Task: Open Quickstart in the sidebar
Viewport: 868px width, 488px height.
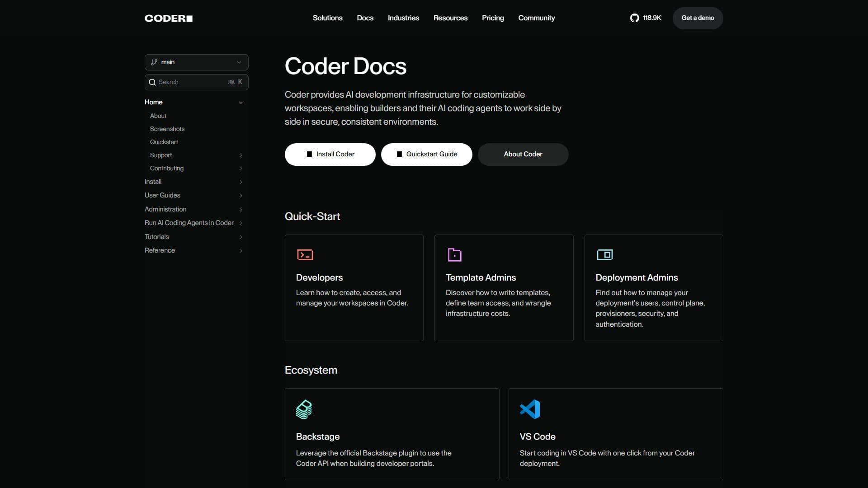Action: pos(164,142)
